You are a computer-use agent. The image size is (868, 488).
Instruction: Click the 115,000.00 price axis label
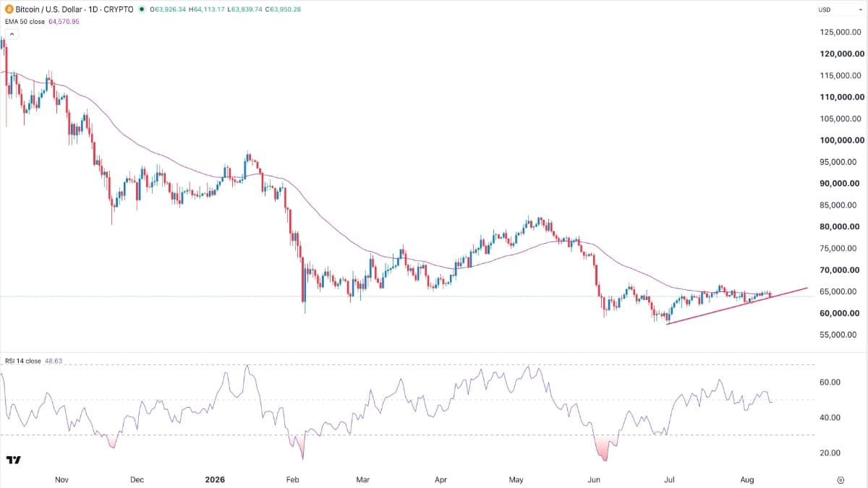click(839, 76)
